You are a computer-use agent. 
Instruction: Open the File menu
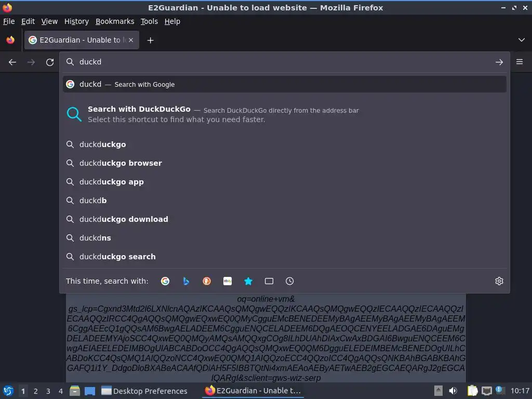[x=9, y=21]
